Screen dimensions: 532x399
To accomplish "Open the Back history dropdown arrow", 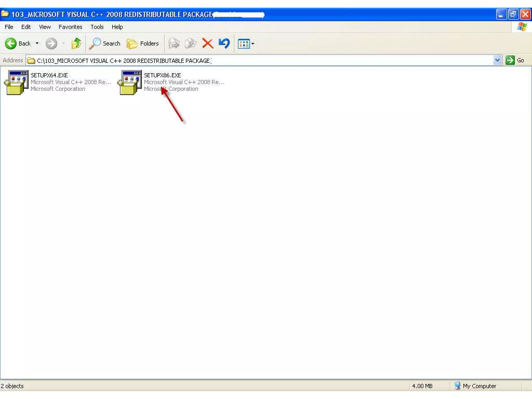I will click(x=37, y=43).
